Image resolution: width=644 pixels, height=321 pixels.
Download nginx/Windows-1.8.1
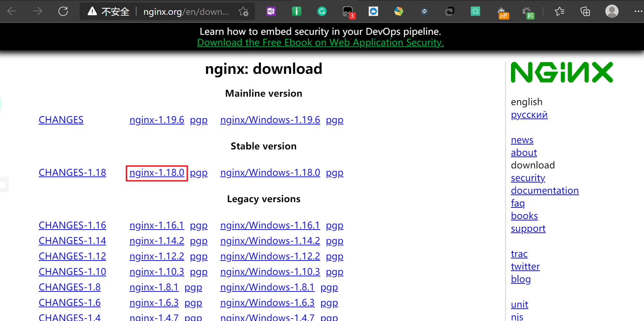[267, 287]
